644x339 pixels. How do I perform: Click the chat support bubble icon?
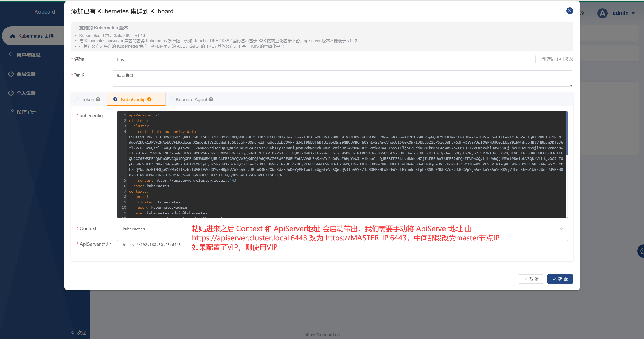(x=641, y=251)
